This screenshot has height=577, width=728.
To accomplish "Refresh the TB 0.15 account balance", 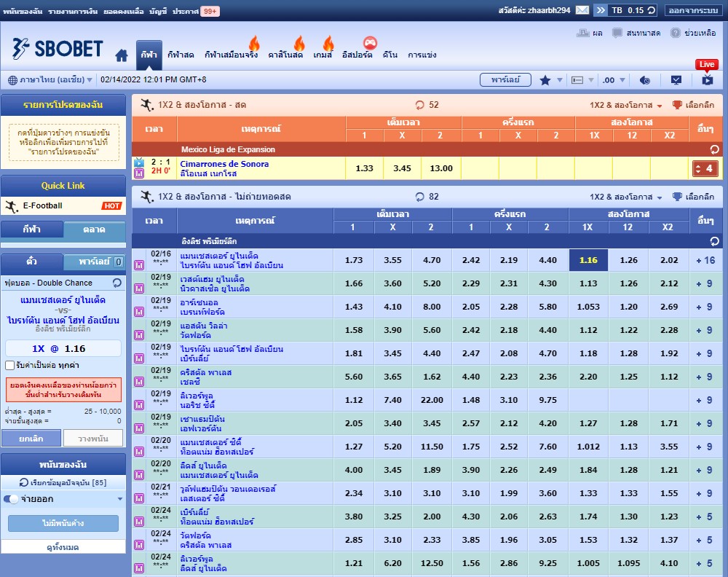I will [x=652, y=10].
